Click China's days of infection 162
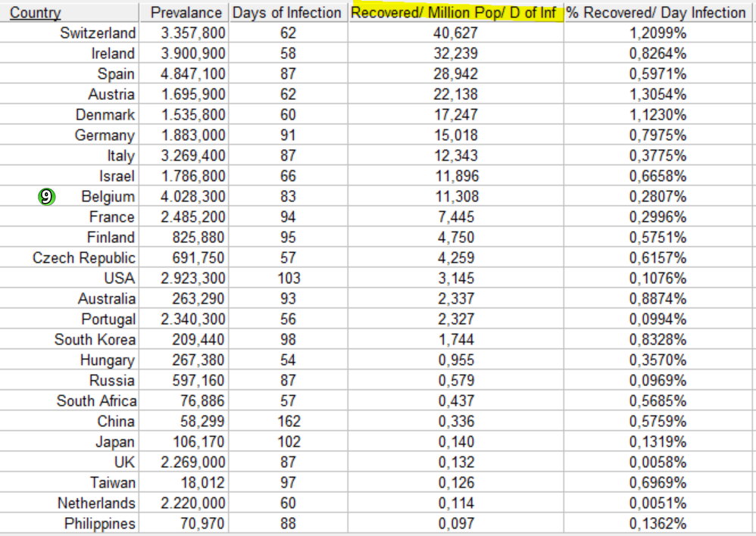 289,421
